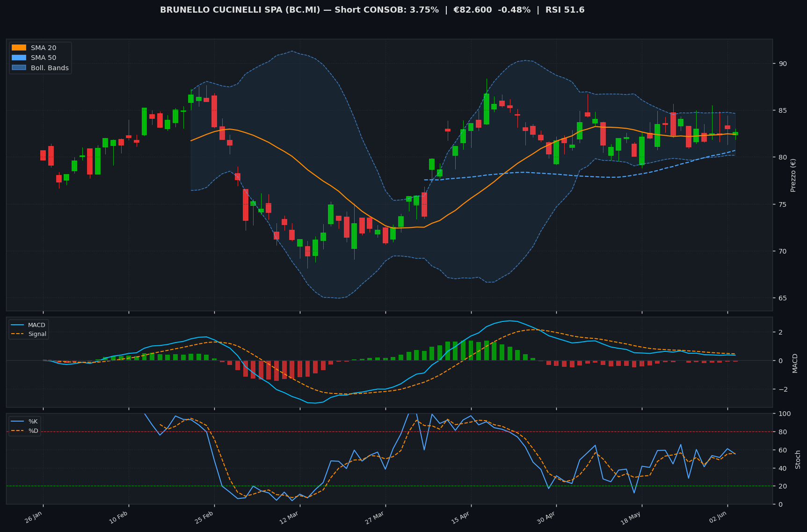The image size is (807, 532).
Task: Click the 'RSI 51.6' reading
Action: (565, 10)
